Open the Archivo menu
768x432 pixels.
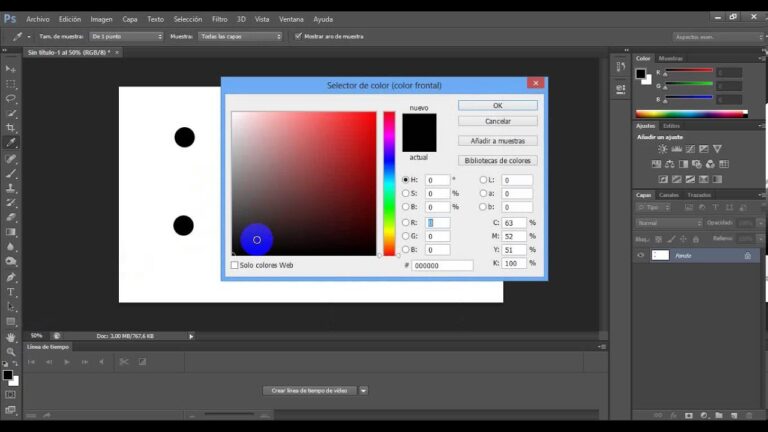click(x=38, y=19)
